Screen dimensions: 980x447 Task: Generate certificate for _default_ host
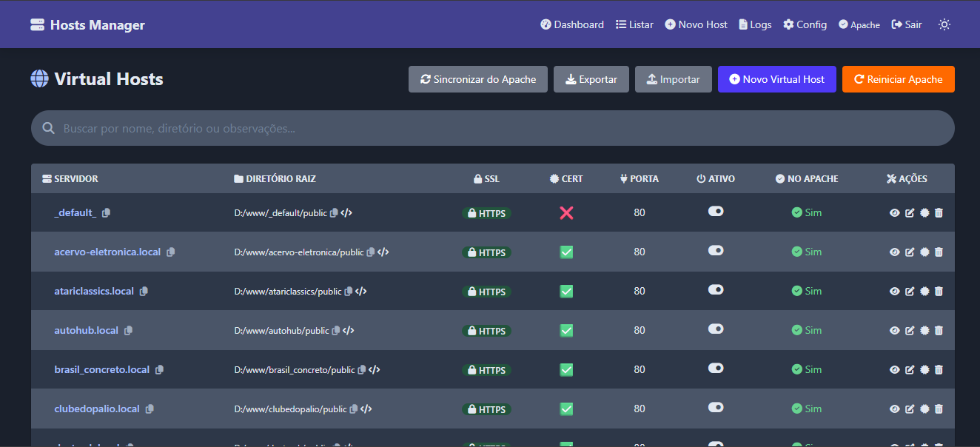pyautogui.click(x=924, y=213)
